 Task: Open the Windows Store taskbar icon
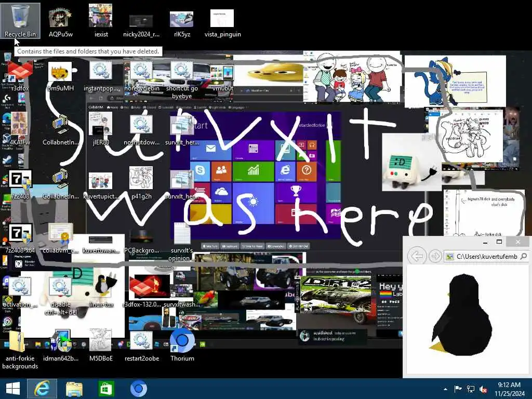pyautogui.click(x=106, y=389)
